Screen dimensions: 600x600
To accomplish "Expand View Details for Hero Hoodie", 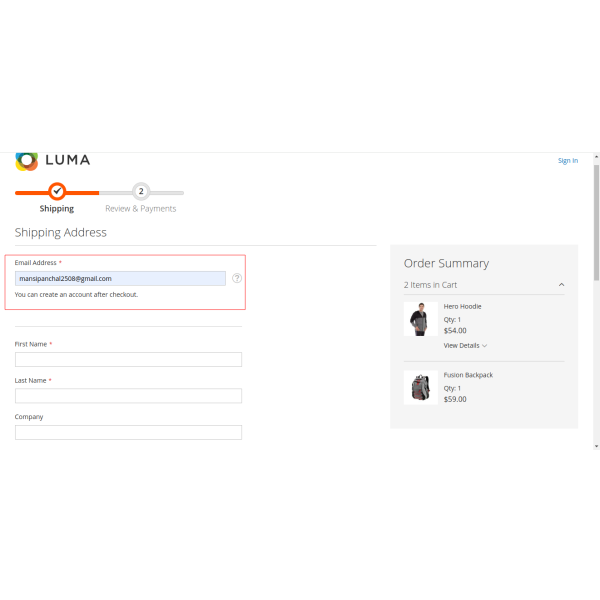I will (465, 345).
